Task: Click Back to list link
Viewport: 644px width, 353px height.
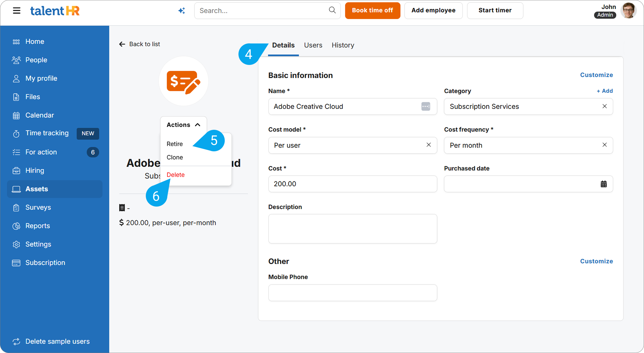Action: 139,44
